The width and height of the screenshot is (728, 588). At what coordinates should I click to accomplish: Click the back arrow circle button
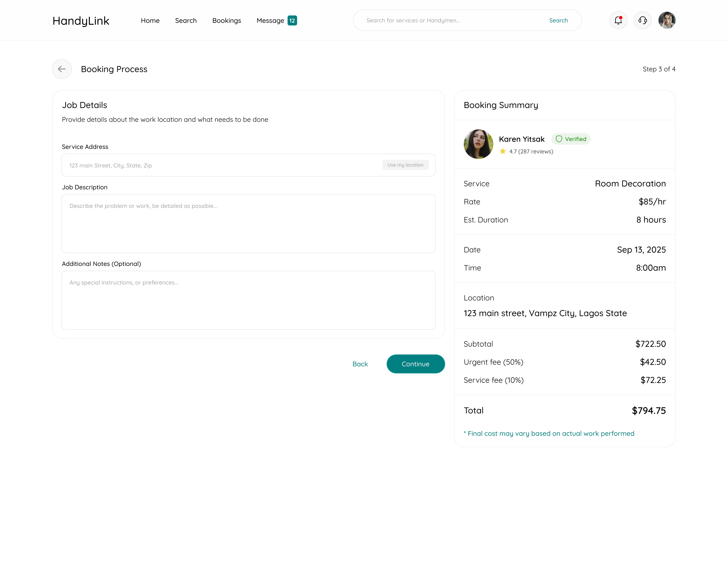(x=62, y=69)
